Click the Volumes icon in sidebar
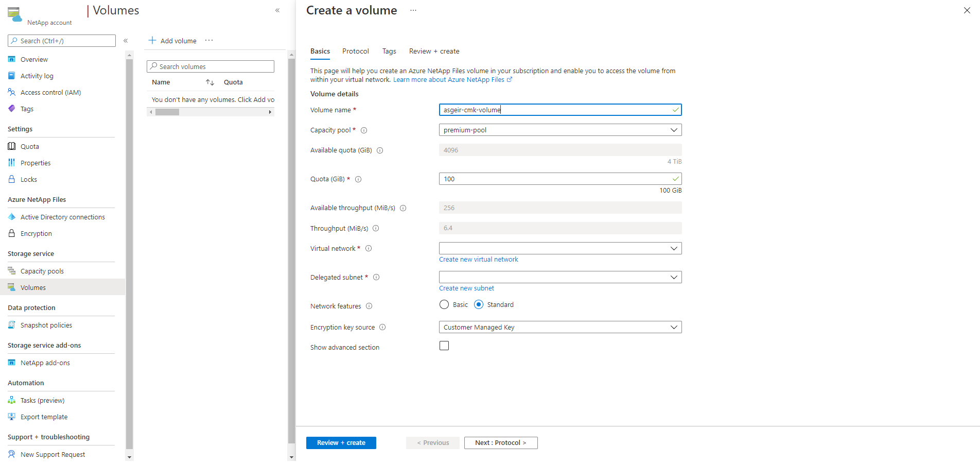The width and height of the screenshot is (980, 463). (12, 287)
